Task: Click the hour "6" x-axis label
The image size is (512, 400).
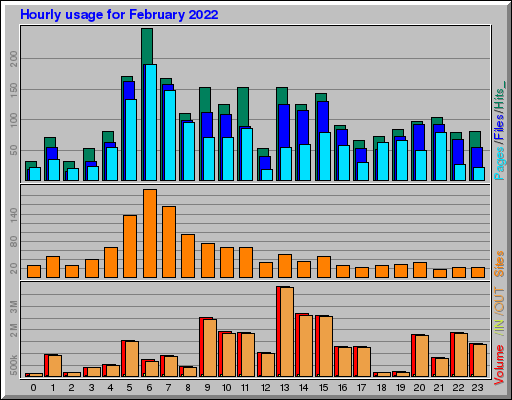Action: tap(149, 387)
